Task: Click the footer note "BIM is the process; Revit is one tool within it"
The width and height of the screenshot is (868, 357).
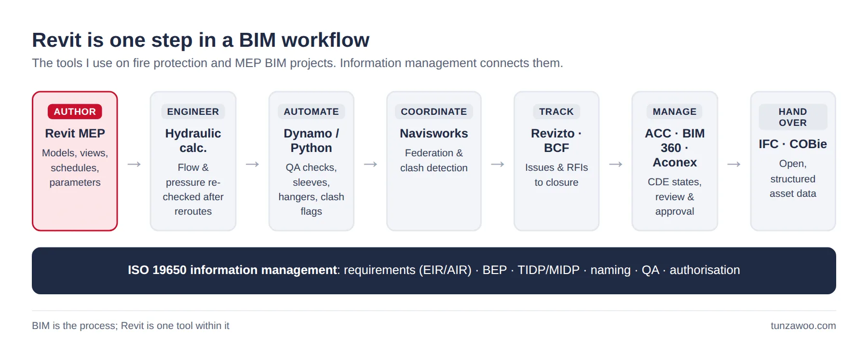Action: pos(131,326)
